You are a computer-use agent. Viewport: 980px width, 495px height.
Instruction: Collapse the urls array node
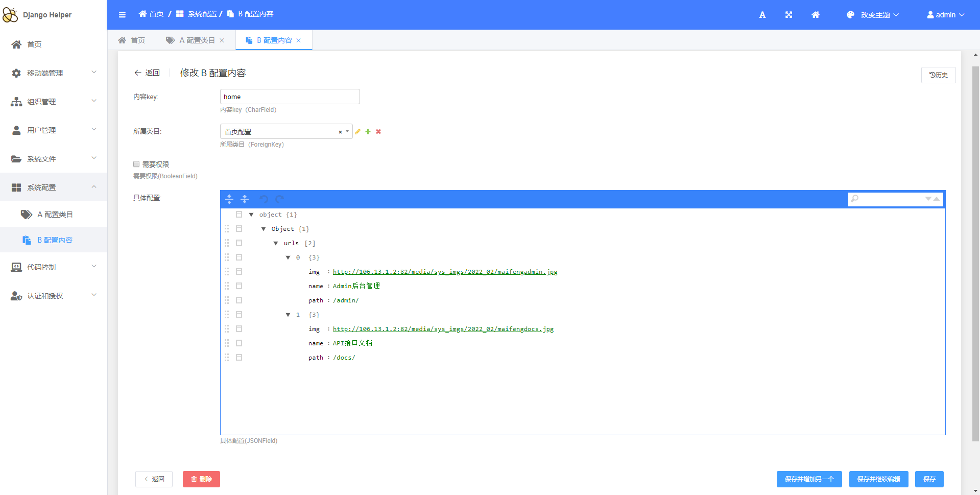(276, 243)
